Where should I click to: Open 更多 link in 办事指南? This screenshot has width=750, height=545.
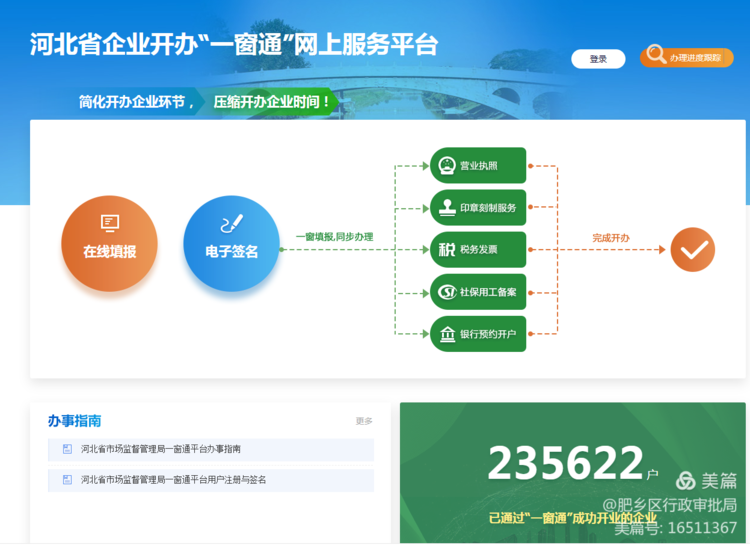pos(364,421)
